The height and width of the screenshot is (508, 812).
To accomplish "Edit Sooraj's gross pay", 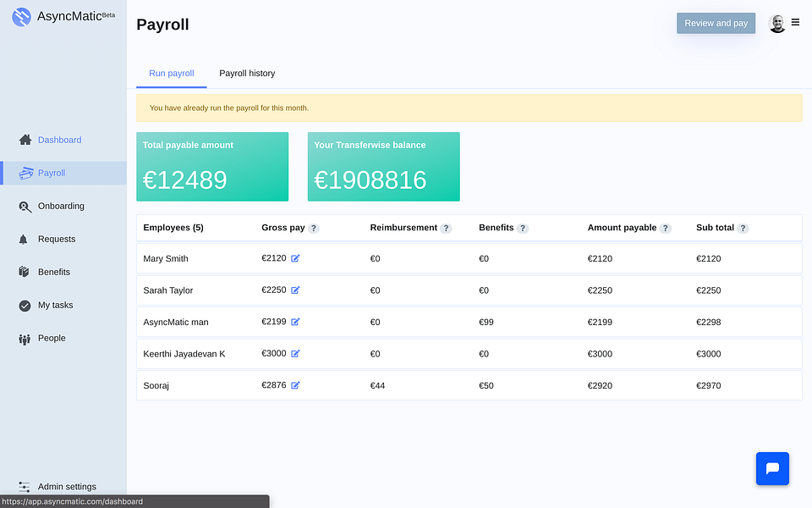I will 295,385.
